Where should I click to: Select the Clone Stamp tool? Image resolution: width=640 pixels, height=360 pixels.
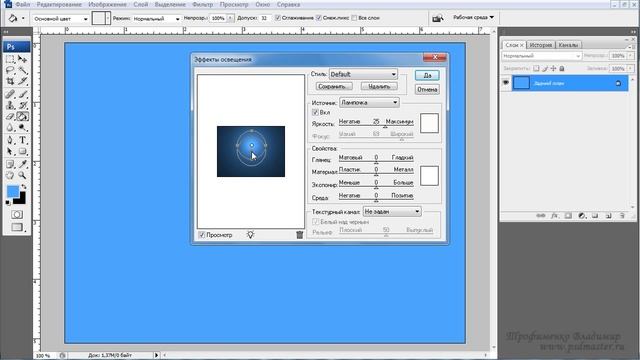10,105
